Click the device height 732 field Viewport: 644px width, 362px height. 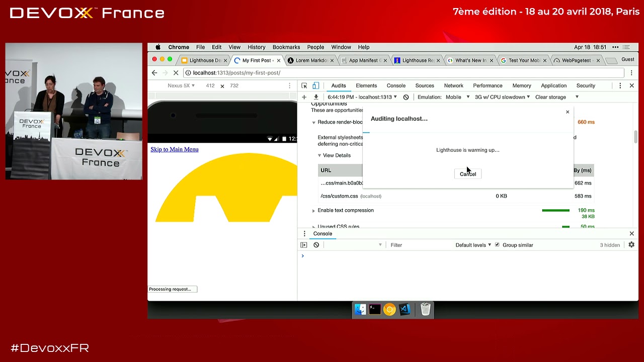[234, 86]
